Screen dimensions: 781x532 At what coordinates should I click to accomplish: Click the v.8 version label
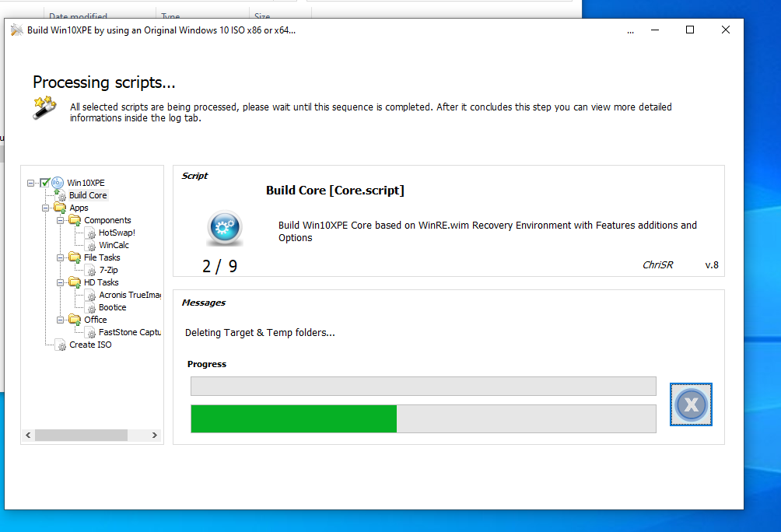[x=712, y=265]
